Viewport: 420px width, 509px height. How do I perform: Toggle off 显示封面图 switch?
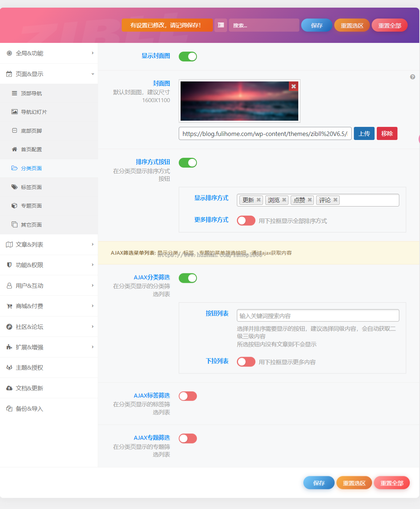(x=188, y=56)
